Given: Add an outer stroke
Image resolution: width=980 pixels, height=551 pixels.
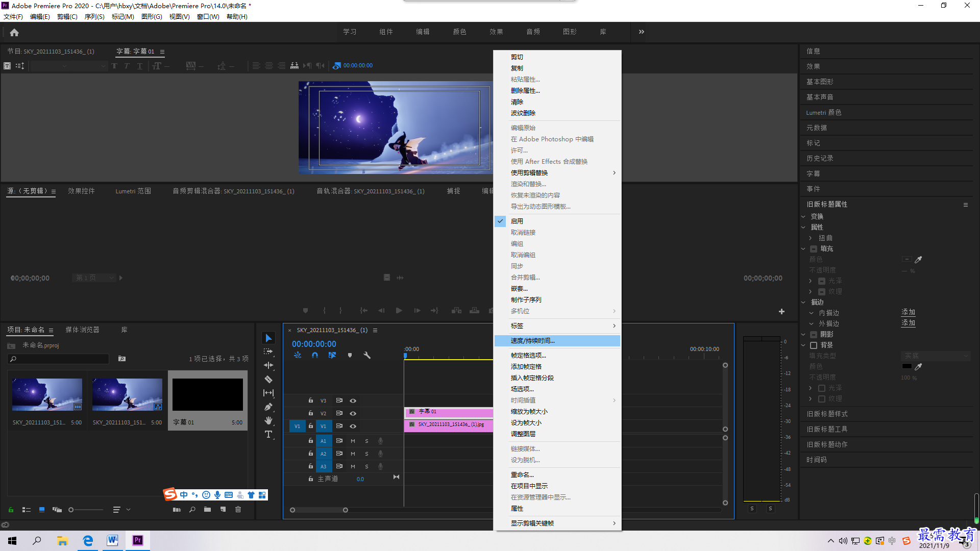Looking at the screenshot, I should coord(908,323).
